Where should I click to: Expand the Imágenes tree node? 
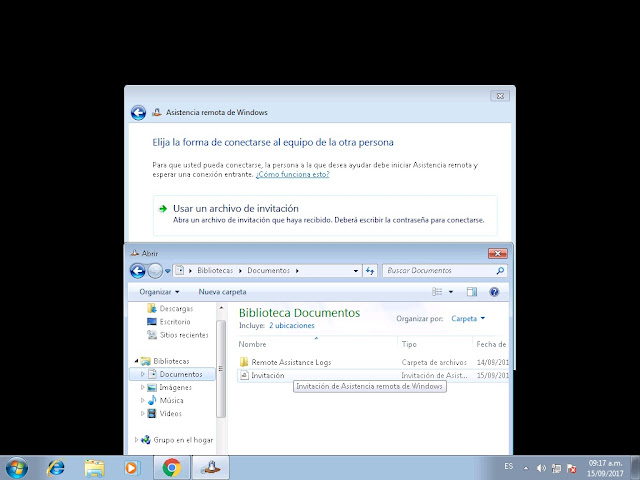[142, 387]
